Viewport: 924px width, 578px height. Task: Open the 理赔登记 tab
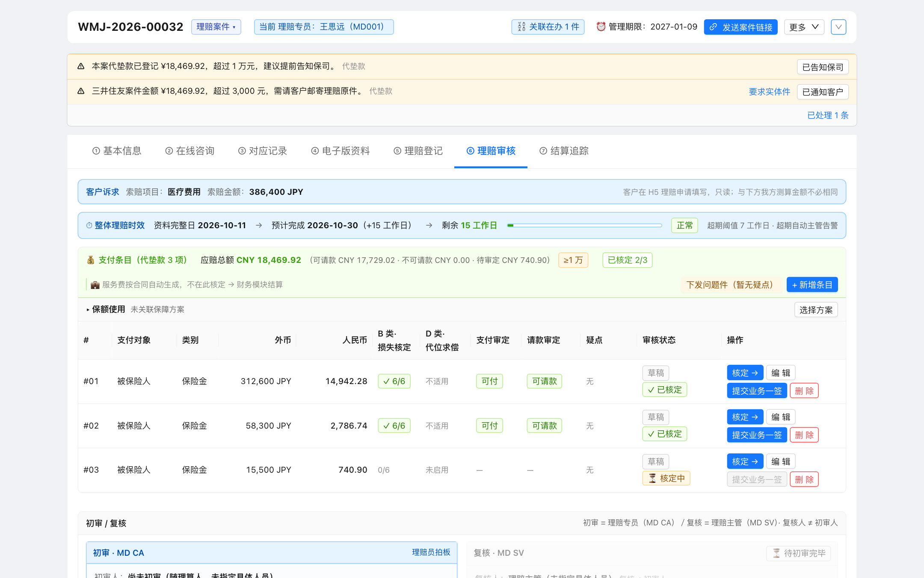(x=418, y=151)
